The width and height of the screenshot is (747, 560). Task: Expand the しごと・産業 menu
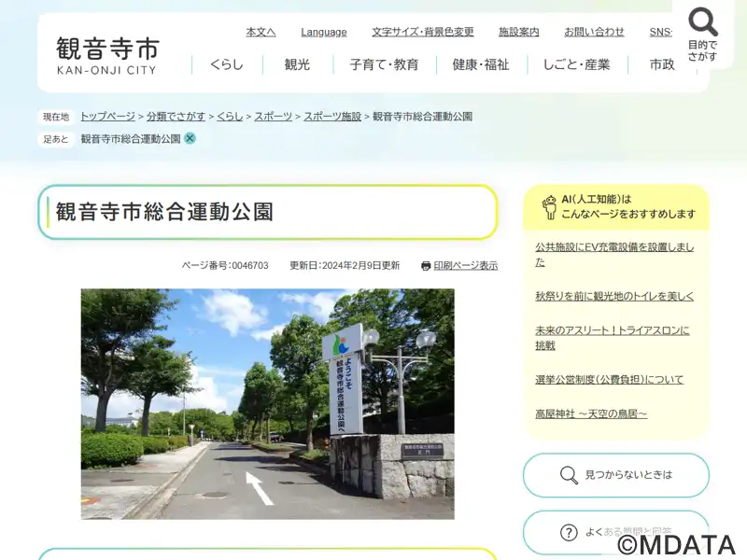pyautogui.click(x=576, y=64)
